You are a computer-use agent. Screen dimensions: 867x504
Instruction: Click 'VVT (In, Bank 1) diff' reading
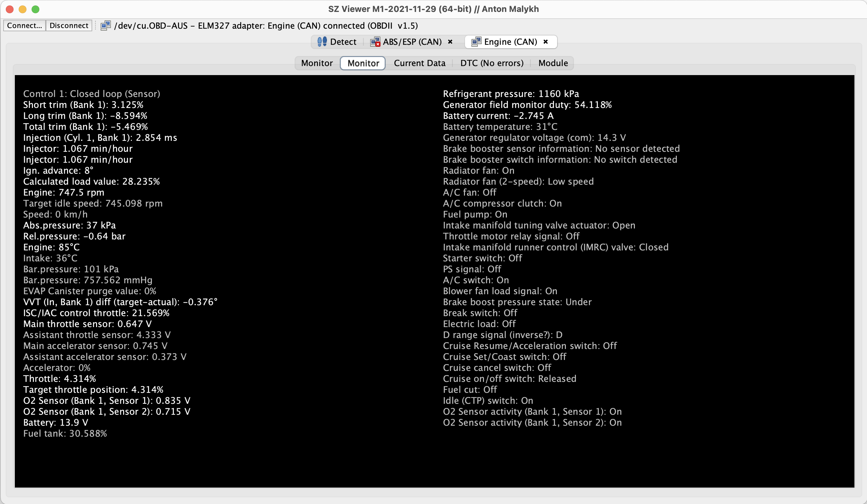(120, 302)
